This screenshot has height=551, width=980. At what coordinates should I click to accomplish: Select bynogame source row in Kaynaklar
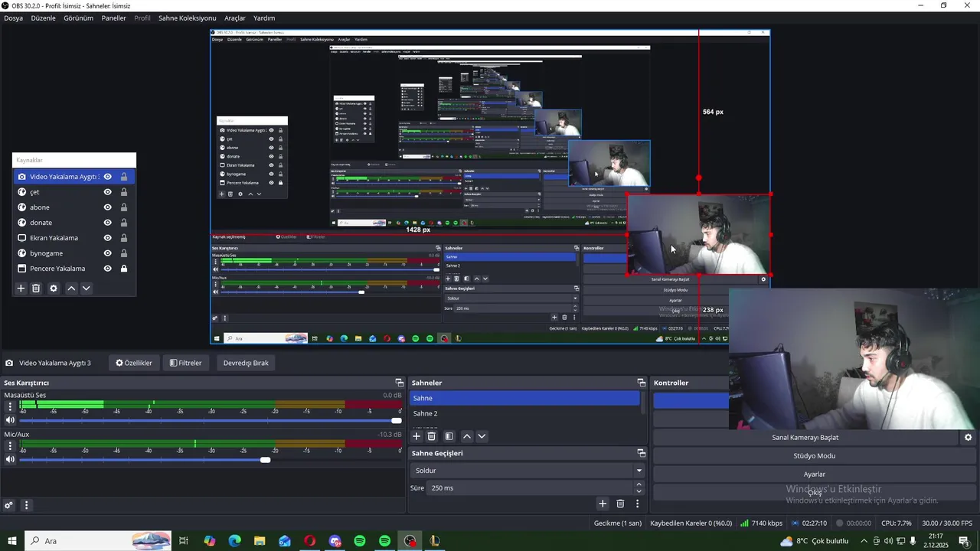tap(74, 253)
